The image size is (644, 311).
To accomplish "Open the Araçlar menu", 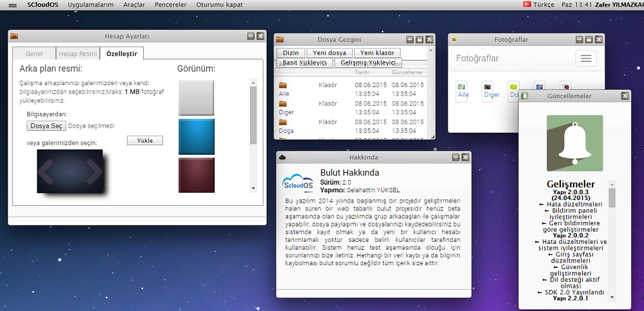I will [134, 5].
